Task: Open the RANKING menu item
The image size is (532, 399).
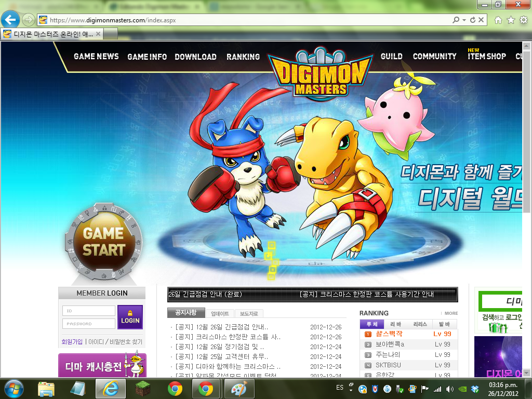Action: pyautogui.click(x=243, y=57)
